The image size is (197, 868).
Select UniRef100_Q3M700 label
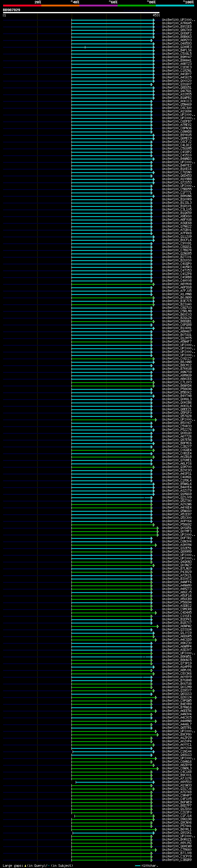177,467
